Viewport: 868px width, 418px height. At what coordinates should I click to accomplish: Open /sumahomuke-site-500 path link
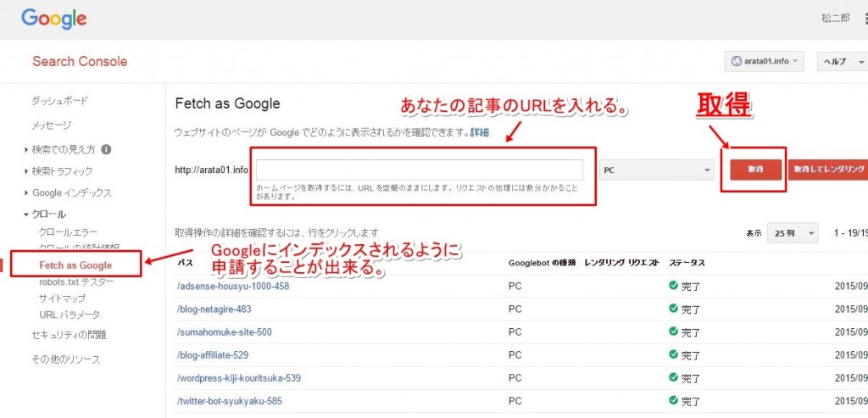click(x=224, y=332)
